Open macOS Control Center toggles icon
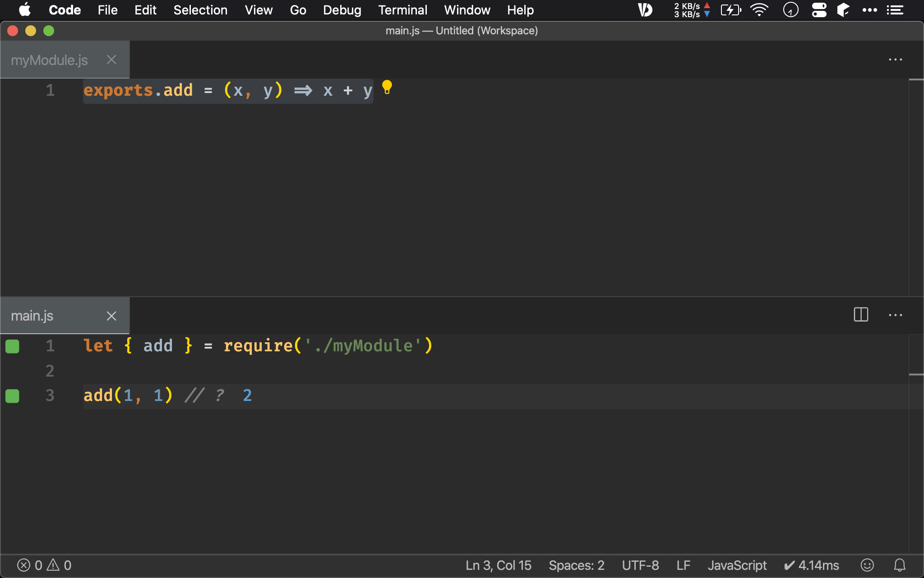The width and height of the screenshot is (924, 578). click(819, 10)
